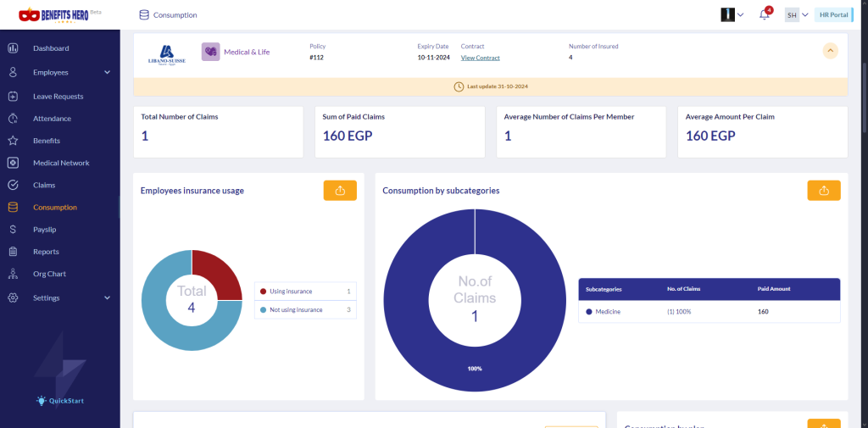Click the Medical & Life purple icon
The height and width of the screenshot is (428, 868).
[210, 52]
